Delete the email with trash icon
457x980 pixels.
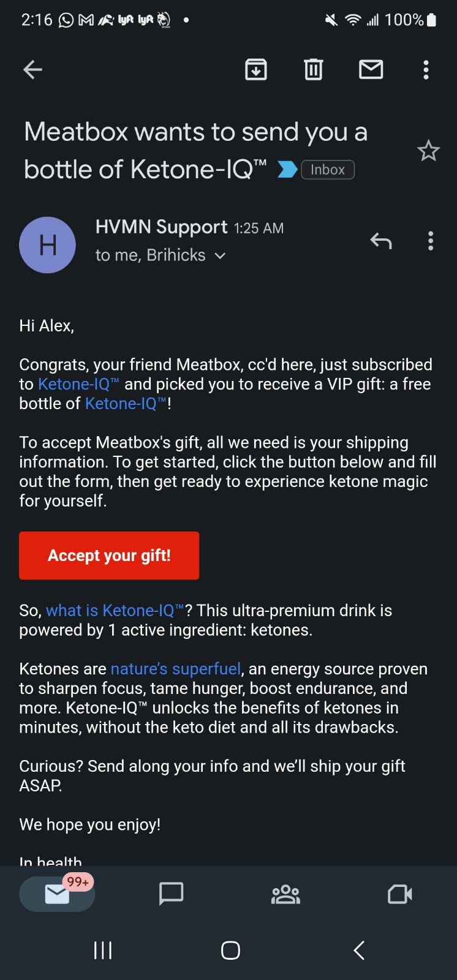313,70
